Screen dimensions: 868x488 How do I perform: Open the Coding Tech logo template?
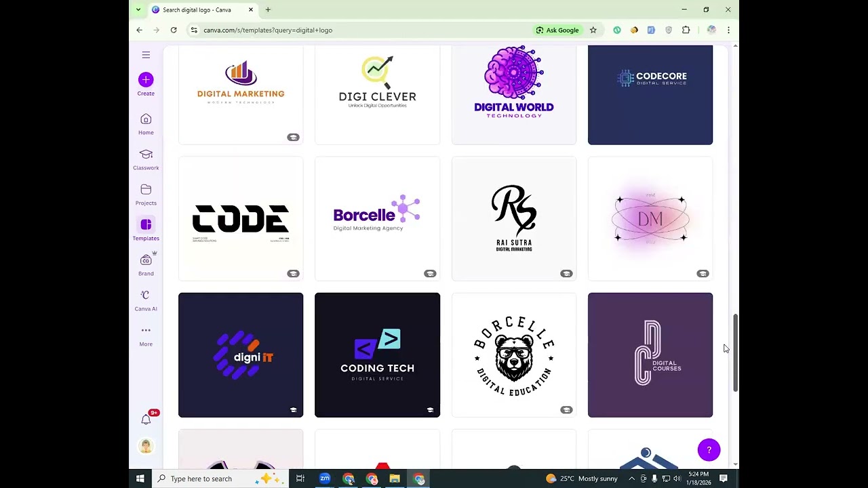[377, 355]
